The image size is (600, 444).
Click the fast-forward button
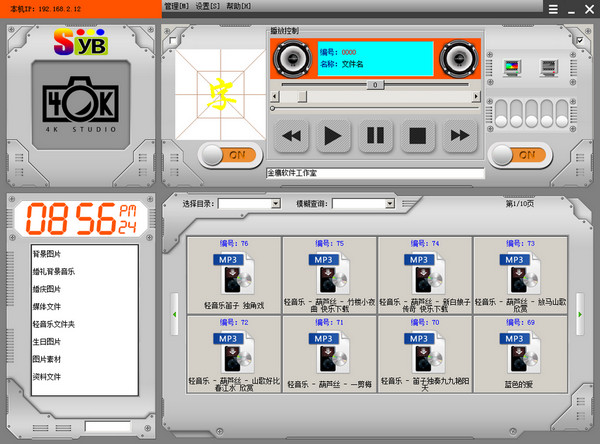pos(458,134)
